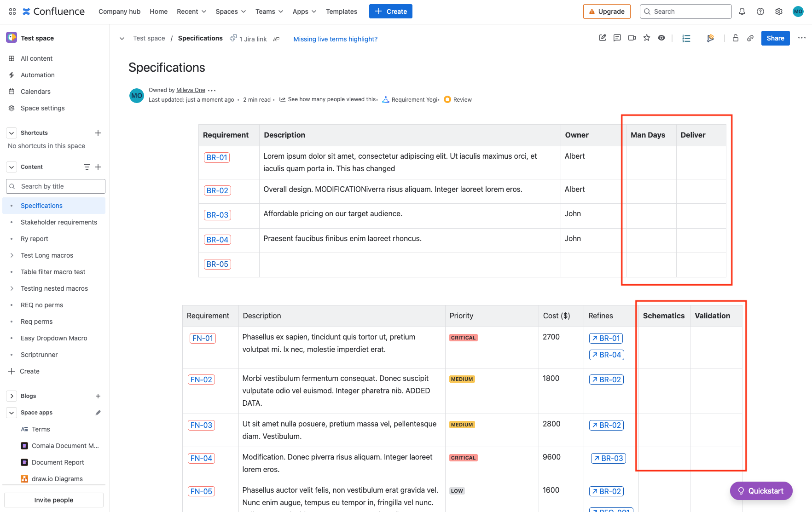Click the video camera record icon

(x=632, y=38)
